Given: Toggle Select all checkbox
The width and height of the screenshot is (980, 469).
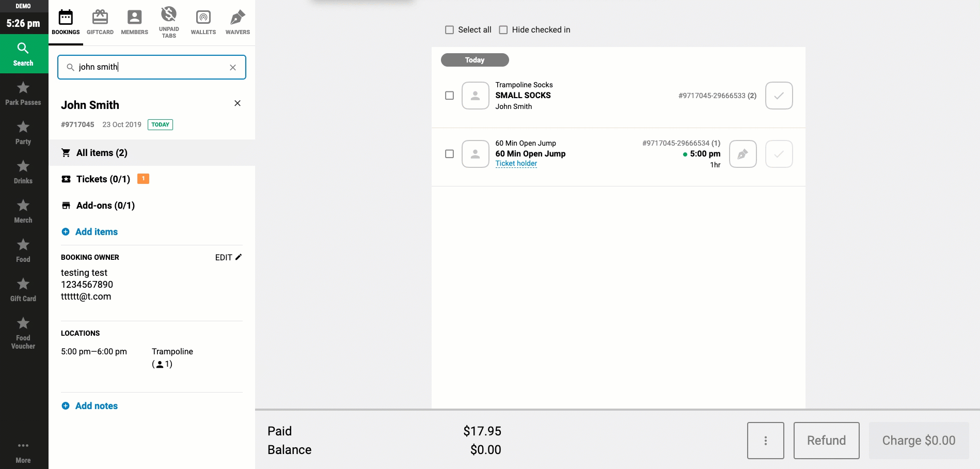Looking at the screenshot, I should [x=450, y=30].
